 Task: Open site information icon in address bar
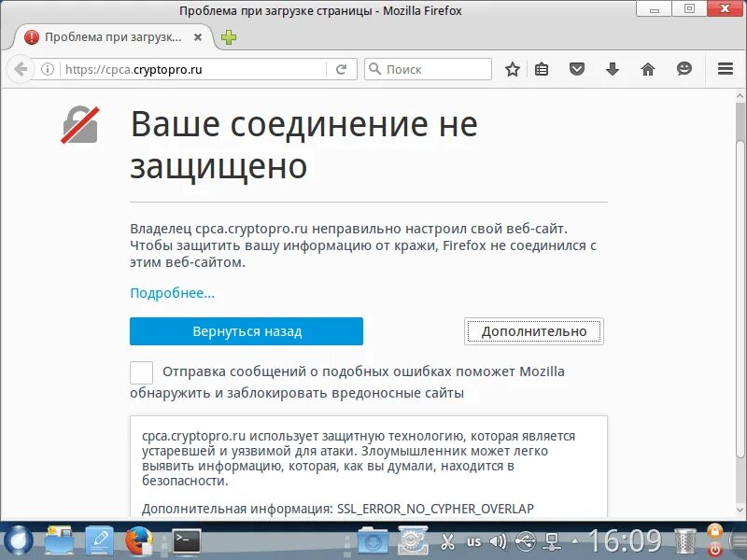point(48,69)
